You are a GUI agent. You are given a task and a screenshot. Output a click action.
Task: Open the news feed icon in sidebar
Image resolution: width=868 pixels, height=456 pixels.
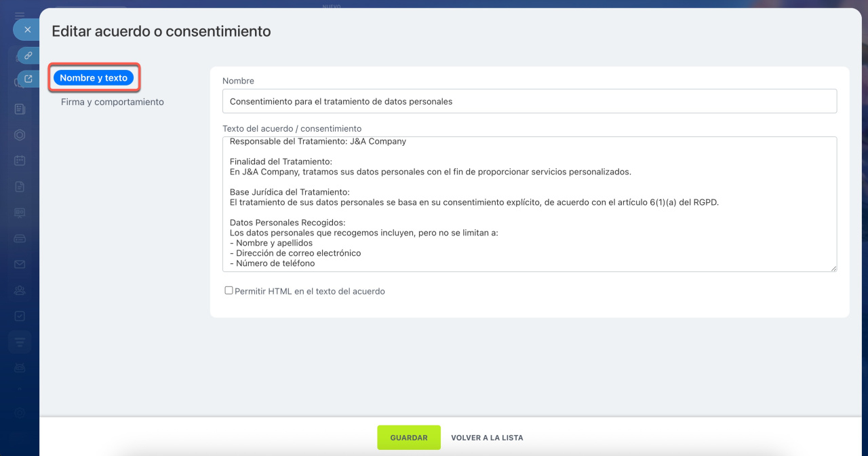[20, 109]
